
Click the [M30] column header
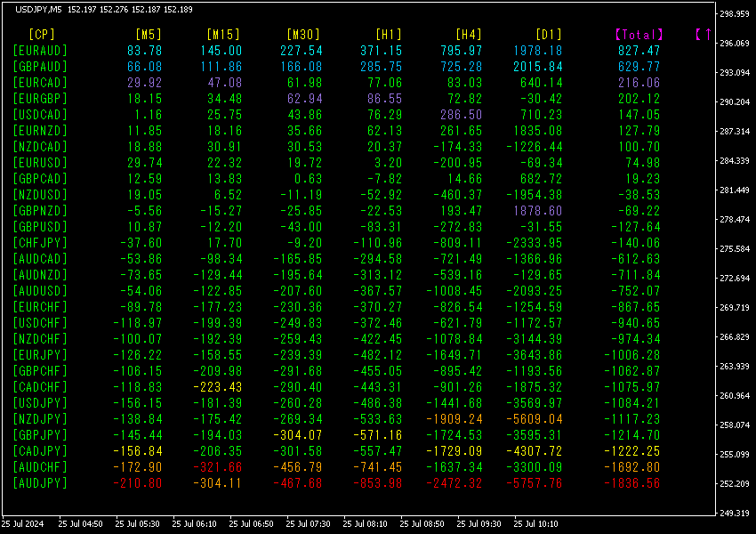(x=303, y=34)
